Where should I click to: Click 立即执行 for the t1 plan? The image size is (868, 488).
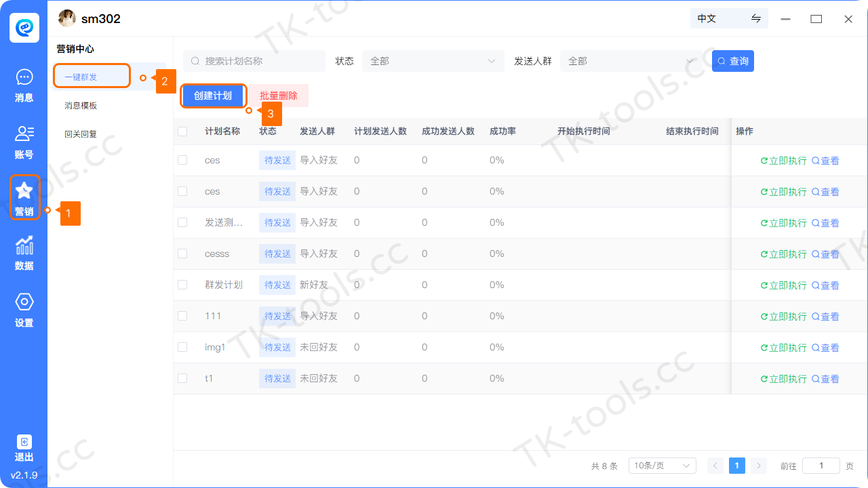point(783,379)
